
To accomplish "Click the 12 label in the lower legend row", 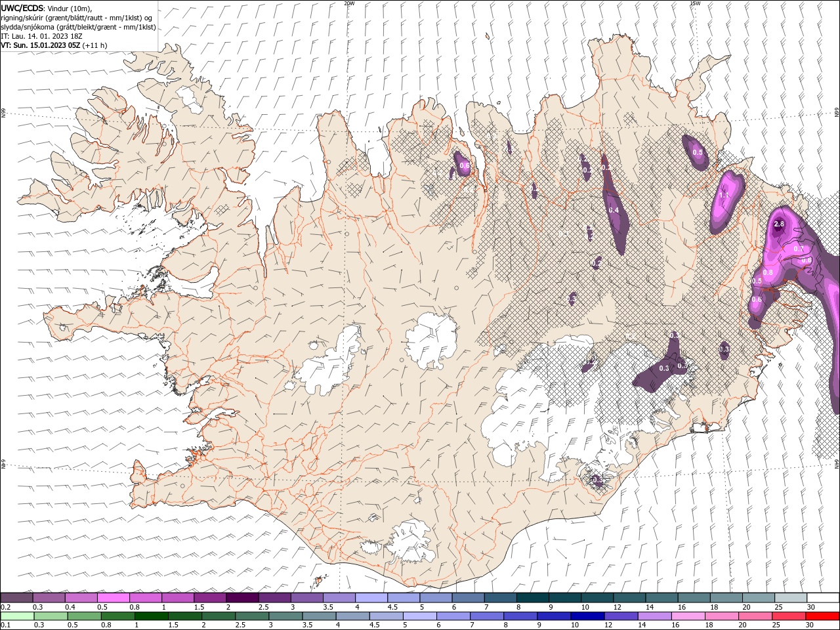I will 608,625.
